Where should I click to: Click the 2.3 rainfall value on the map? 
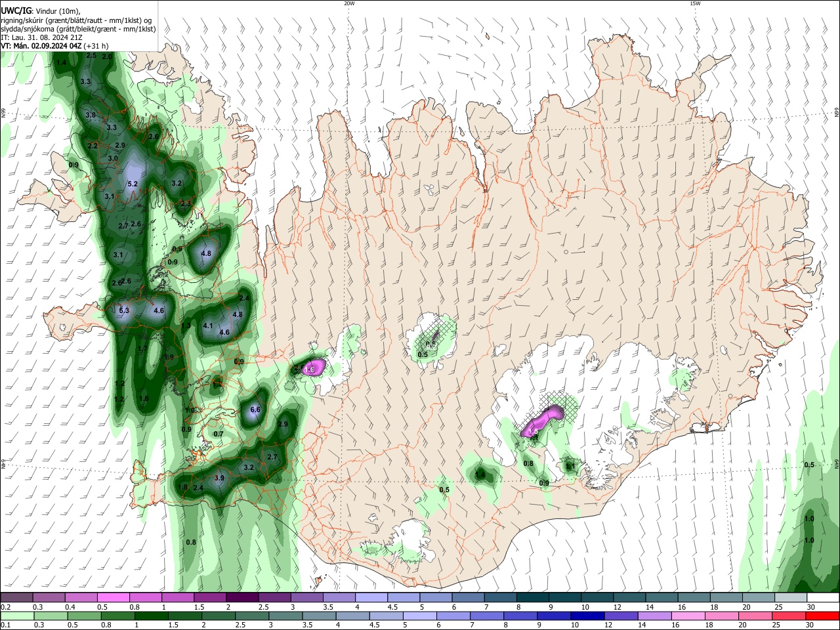coord(185,203)
